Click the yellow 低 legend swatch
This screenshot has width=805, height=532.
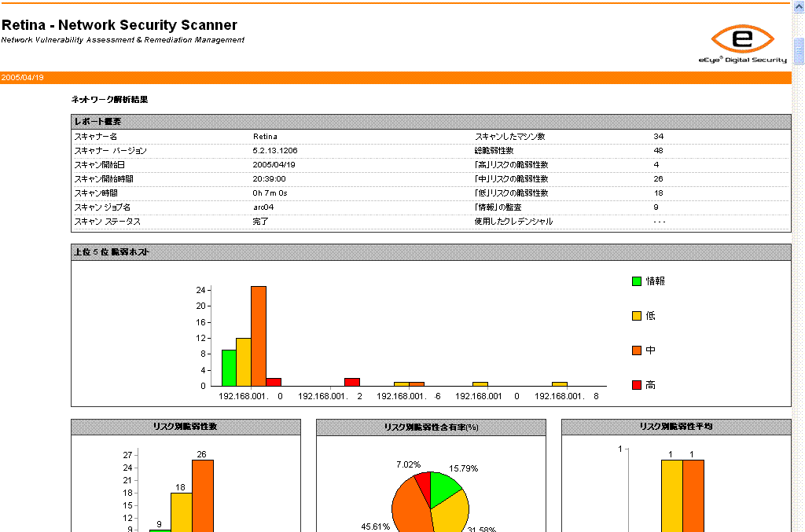(637, 316)
